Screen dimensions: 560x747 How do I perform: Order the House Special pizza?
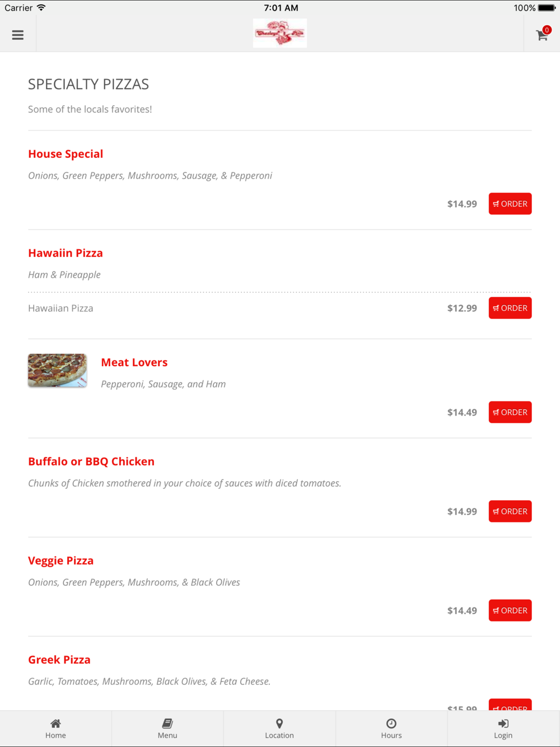[510, 204]
